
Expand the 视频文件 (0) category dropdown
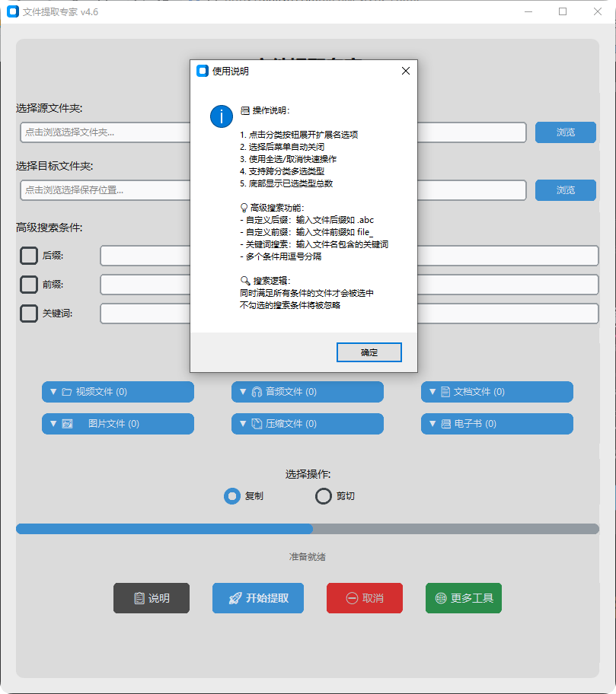click(x=118, y=392)
